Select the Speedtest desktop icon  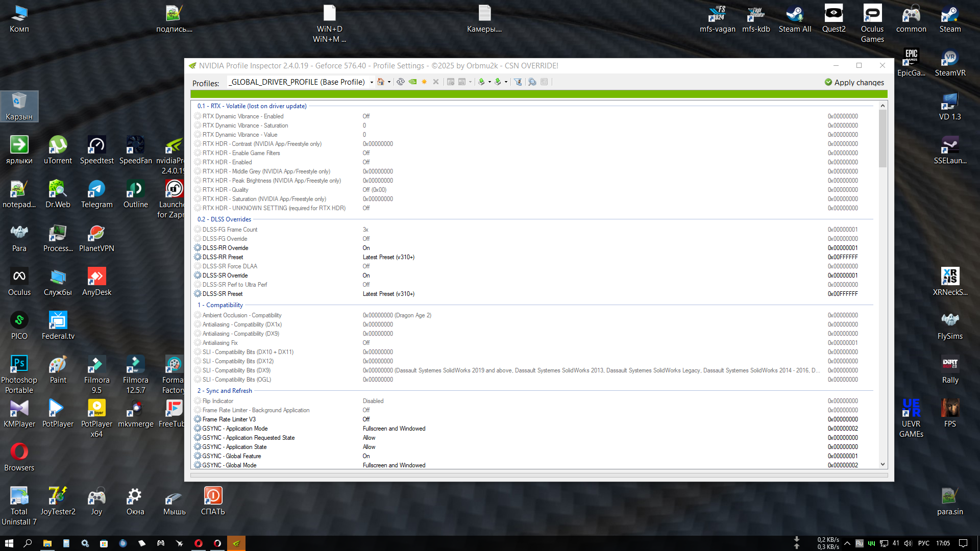click(96, 151)
